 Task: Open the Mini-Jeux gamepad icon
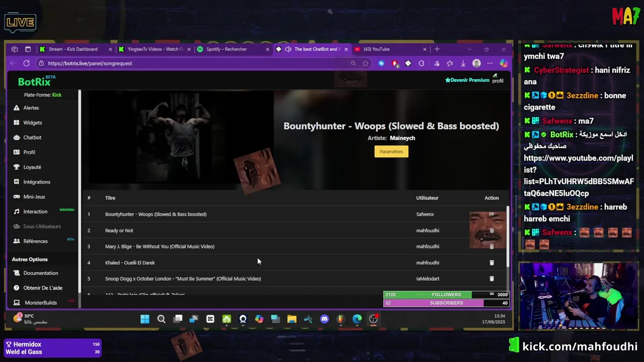tap(17, 197)
